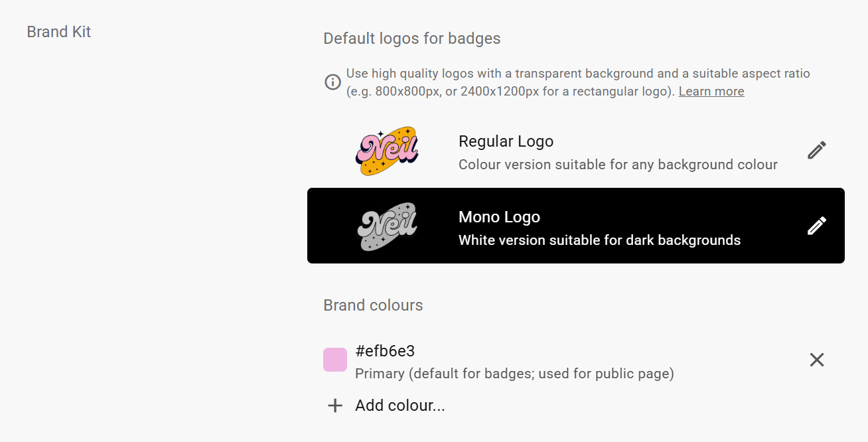The height and width of the screenshot is (442, 868).
Task: Remove the #efb6e3 brand colour via the X
Action: [x=816, y=360]
